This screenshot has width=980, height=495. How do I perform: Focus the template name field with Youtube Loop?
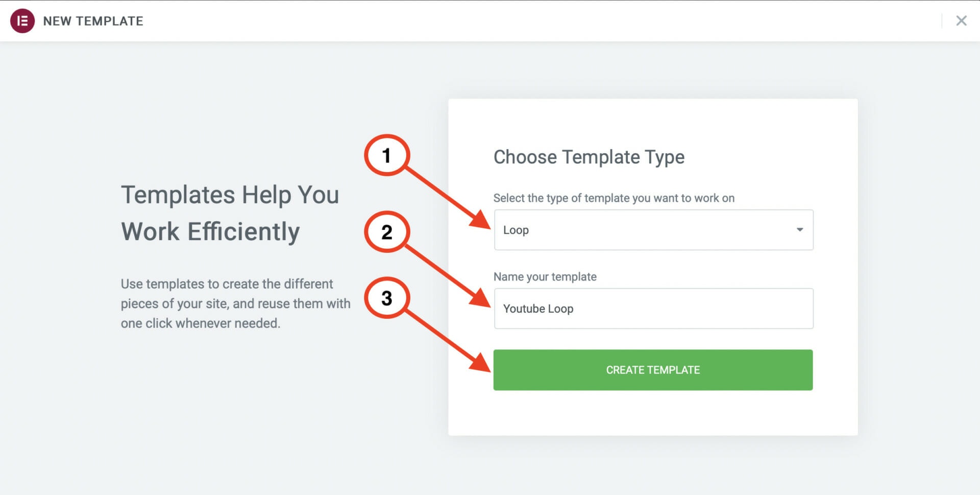pyautogui.click(x=653, y=309)
